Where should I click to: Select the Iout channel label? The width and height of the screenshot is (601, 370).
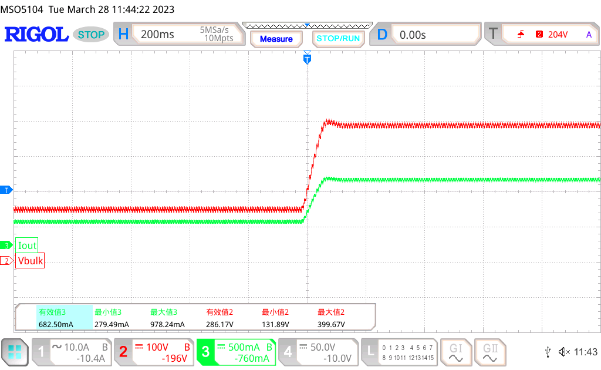click(27, 245)
